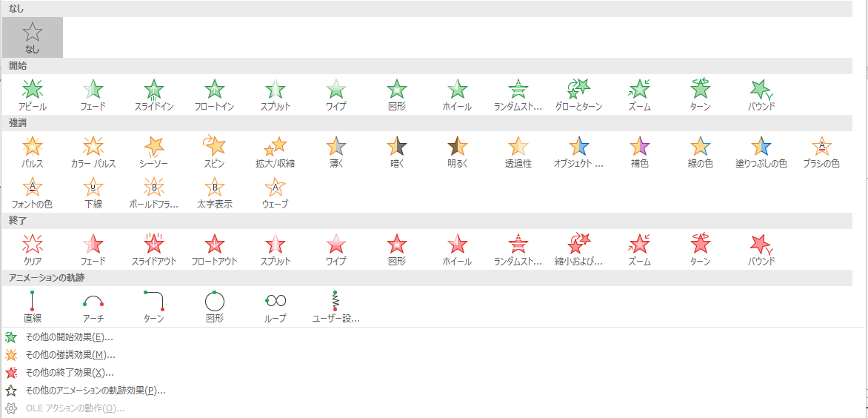
Task: Choose the ループ motion path
Action: click(275, 307)
